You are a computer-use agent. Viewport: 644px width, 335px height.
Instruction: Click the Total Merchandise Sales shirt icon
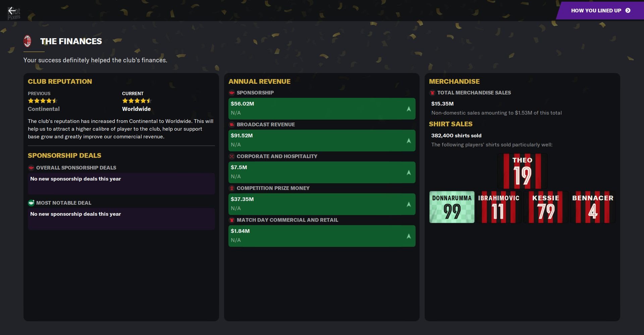[432, 93]
